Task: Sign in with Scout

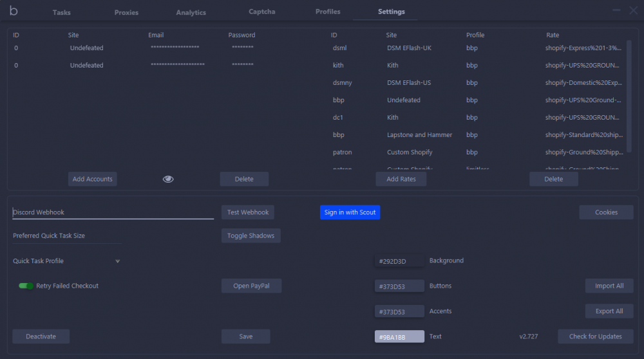Action: 350,212
